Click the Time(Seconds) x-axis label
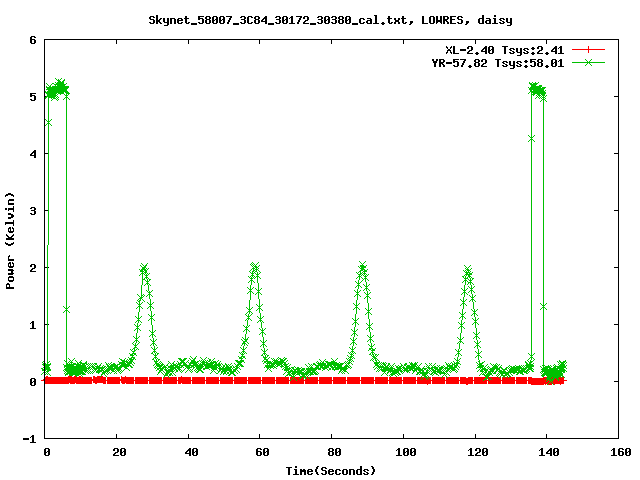640x480 pixels. click(x=333, y=470)
